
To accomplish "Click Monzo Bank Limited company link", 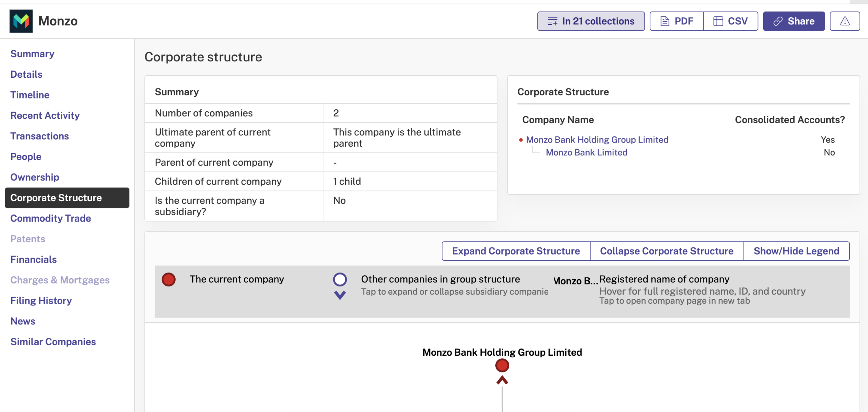I will click(586, 152).
